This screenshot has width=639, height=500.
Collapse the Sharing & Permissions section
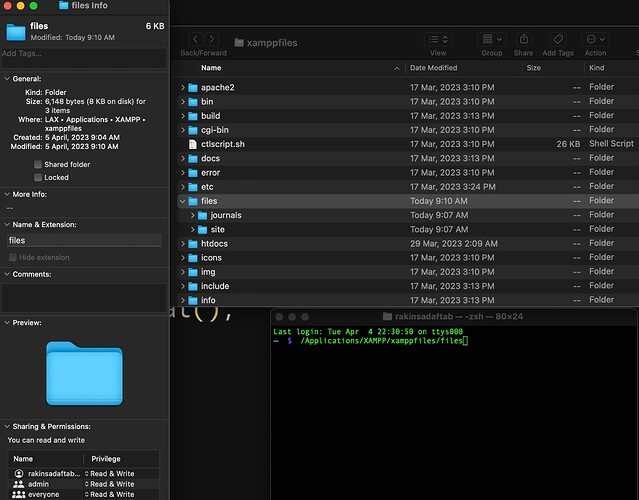(x=7, y=426)
